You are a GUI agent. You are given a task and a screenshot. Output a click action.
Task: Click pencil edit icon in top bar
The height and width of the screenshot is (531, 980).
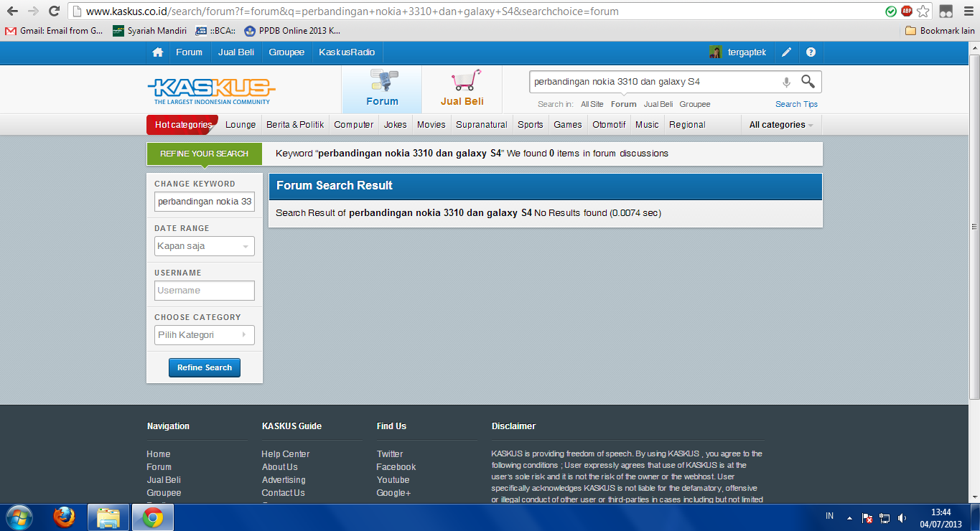point(787,52)
